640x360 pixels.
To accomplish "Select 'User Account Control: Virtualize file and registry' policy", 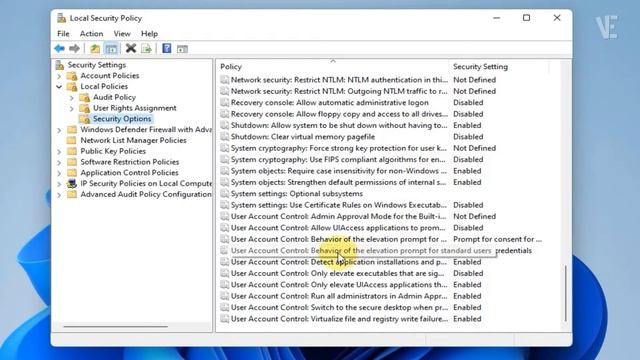I will coord(339,319).
